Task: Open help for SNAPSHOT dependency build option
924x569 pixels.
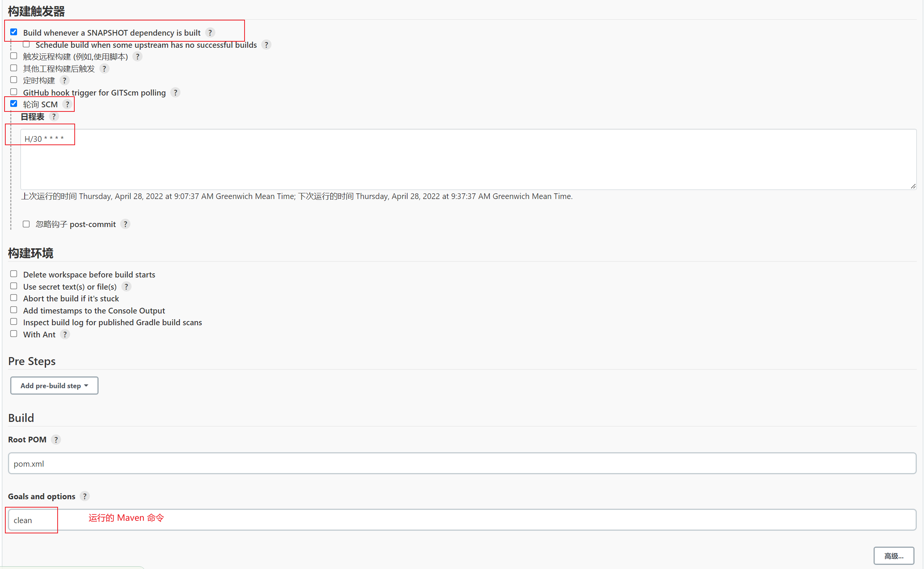Action: pos(210,33)
